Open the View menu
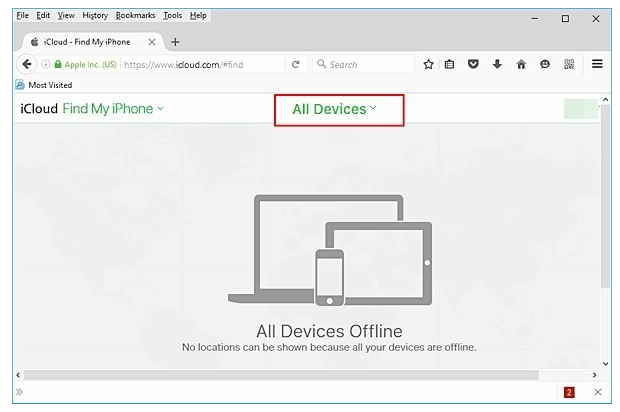 [66, 15]
